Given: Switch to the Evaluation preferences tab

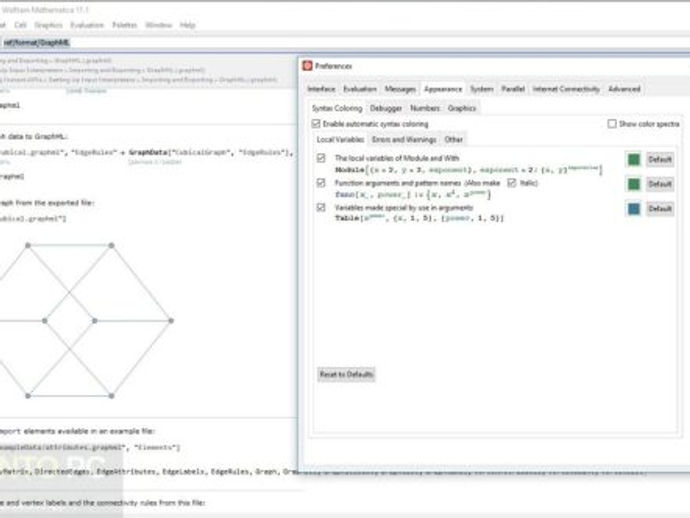Looking at the screenshot, I should tap(360, 89).
